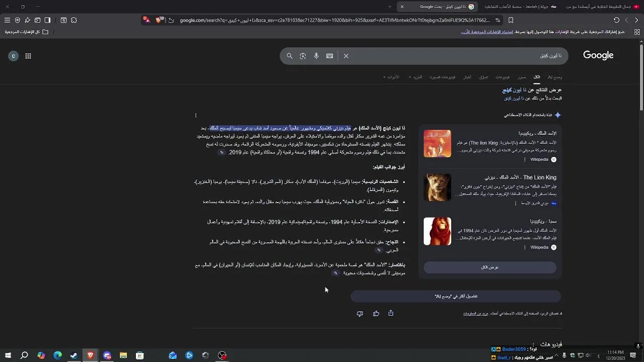Viewport: 644px width, 362px height.
Task: Open All bookmarks folder (كل الإشارات المرجعية)
Action: tap(27, 32)
